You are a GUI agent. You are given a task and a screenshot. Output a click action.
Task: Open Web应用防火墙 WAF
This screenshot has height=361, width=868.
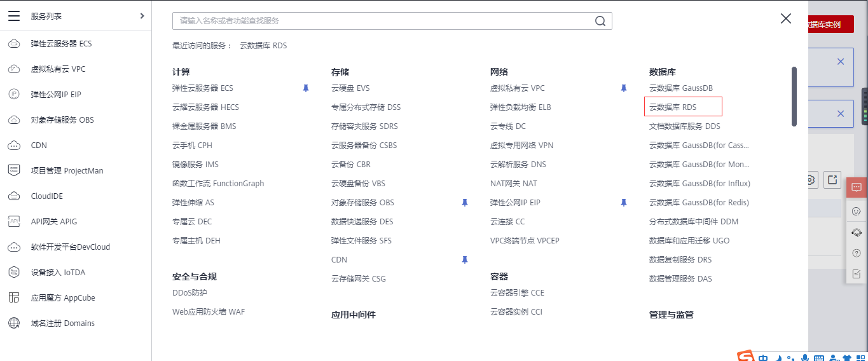[209, 312]
